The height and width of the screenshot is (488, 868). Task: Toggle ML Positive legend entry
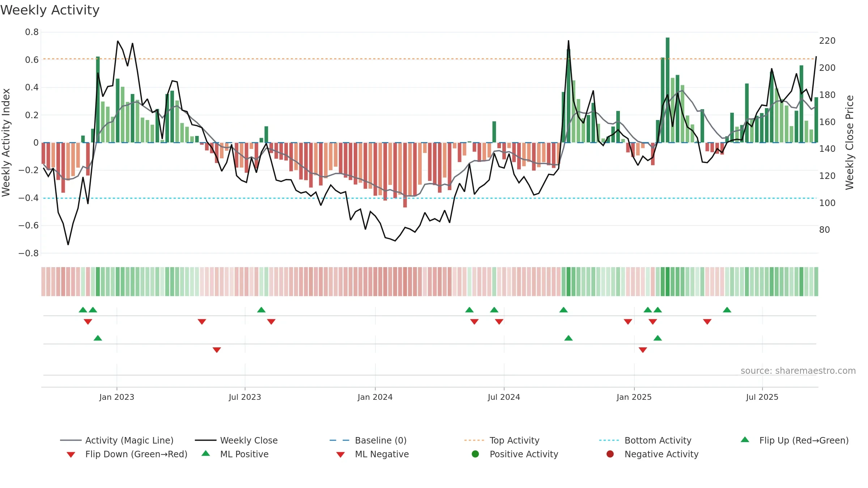tap(235, 454)
